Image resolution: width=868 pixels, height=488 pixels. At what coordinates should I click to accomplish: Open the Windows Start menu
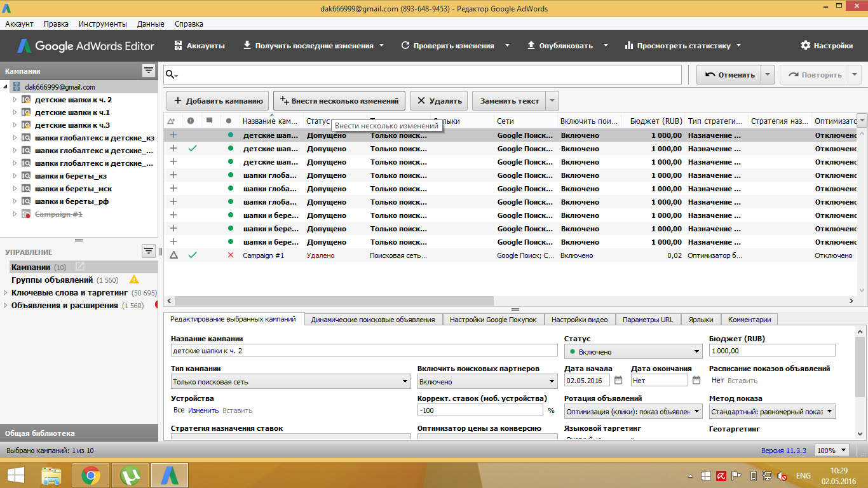point(15,475)
